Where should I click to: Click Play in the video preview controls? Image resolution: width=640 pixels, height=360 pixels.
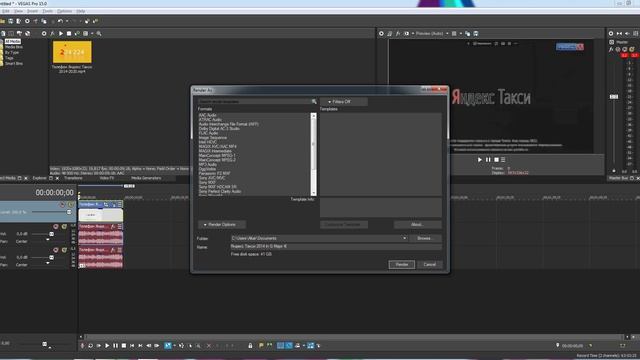(x=480, y=160)
